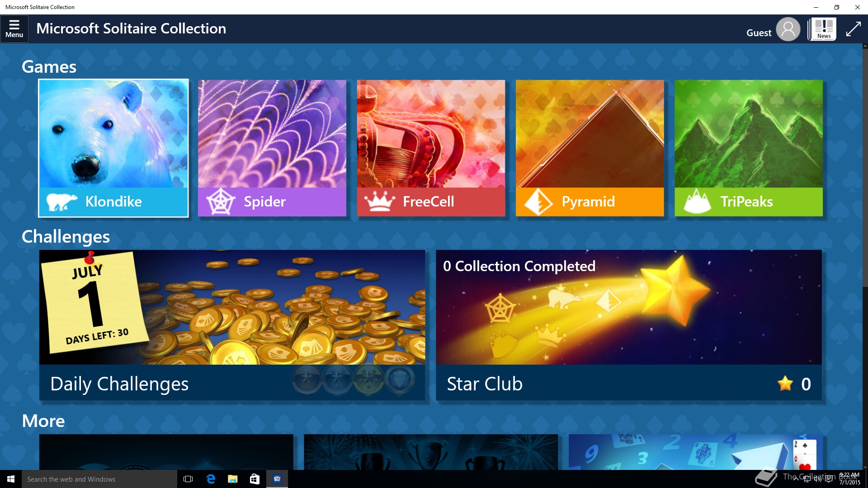Click the Daily Challenges badge medals
This screenshot has height=488, width=868.
pos(353,380)
